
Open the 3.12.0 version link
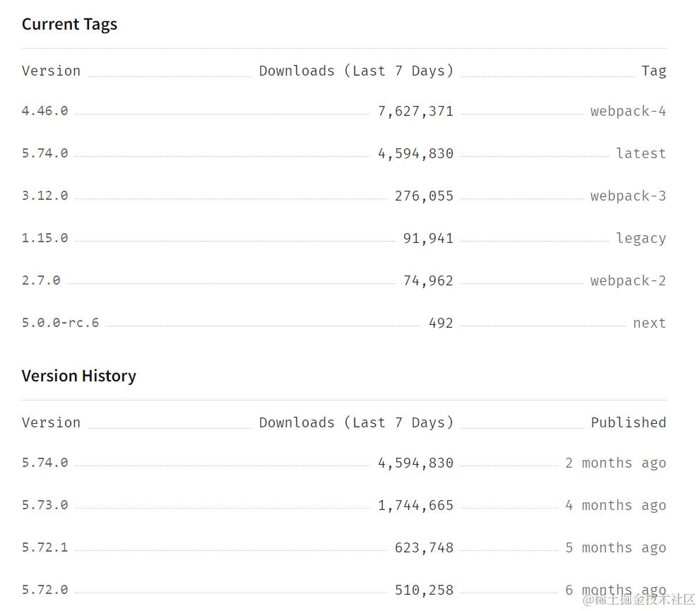(45, 196)
